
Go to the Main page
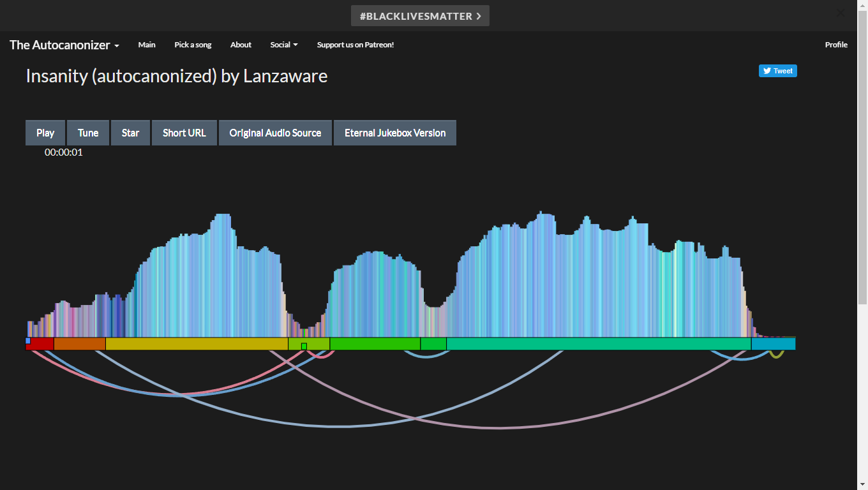pyautogui.click(x=147, y=45)
